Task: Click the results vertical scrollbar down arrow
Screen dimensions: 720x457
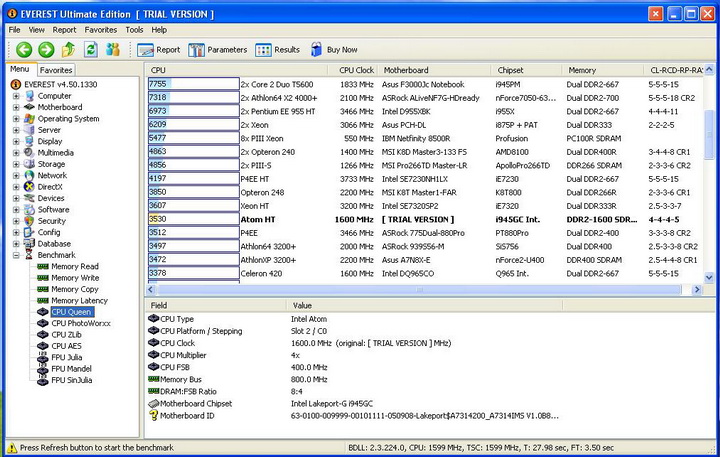Action: click(709, 277)
